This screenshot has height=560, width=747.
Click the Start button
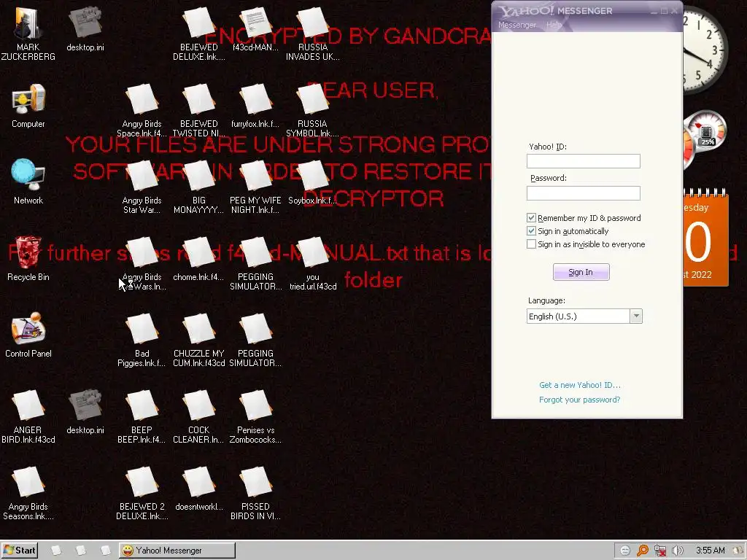pyautogui.click(x=20, y=551)
